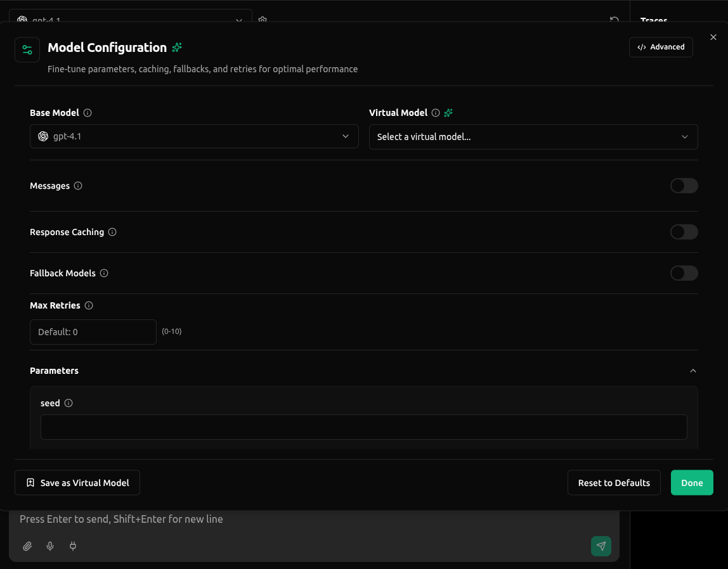
Task: Collapse the Parameters section
Action: (692, 371)
